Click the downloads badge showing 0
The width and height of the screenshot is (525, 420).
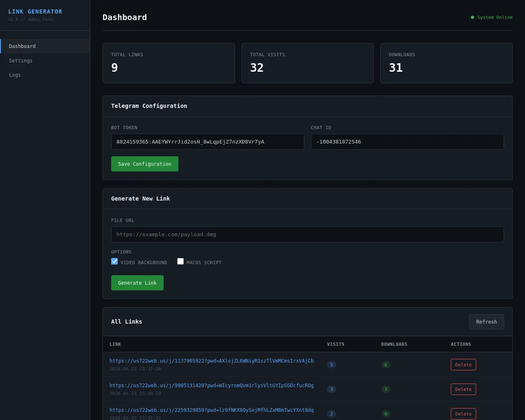pos(386,414)
